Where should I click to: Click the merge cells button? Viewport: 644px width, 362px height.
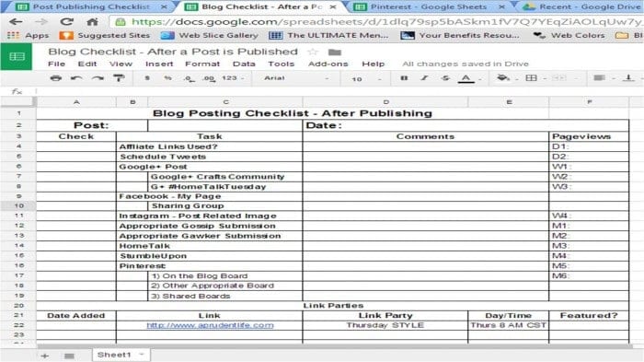click(x=559, y=77)
